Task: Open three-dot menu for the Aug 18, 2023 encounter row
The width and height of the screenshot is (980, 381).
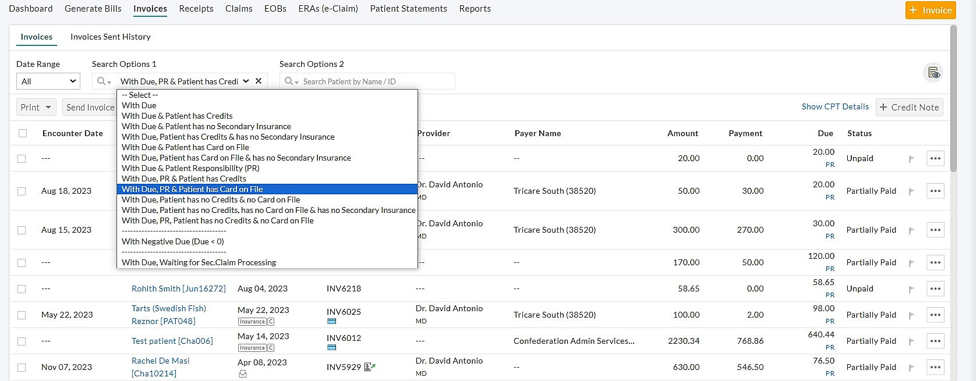Action: (935, 191)
